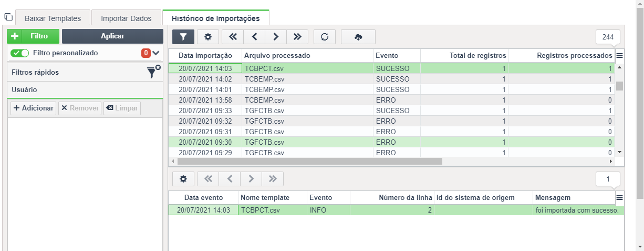
Task: Go to next page in upper grid
Action: point(276,36)
